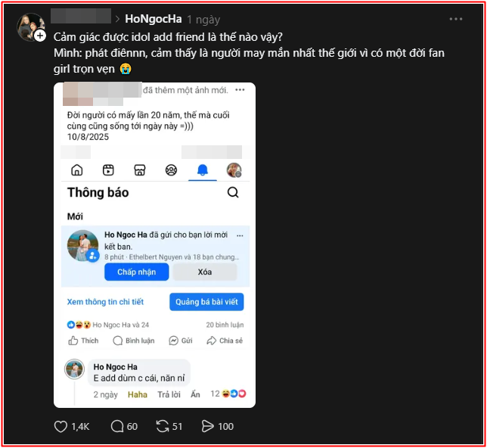Open replies via the comment bubble icon
Image resolution: width=487 pixels, height=448 pixels.
pos(117,427)
